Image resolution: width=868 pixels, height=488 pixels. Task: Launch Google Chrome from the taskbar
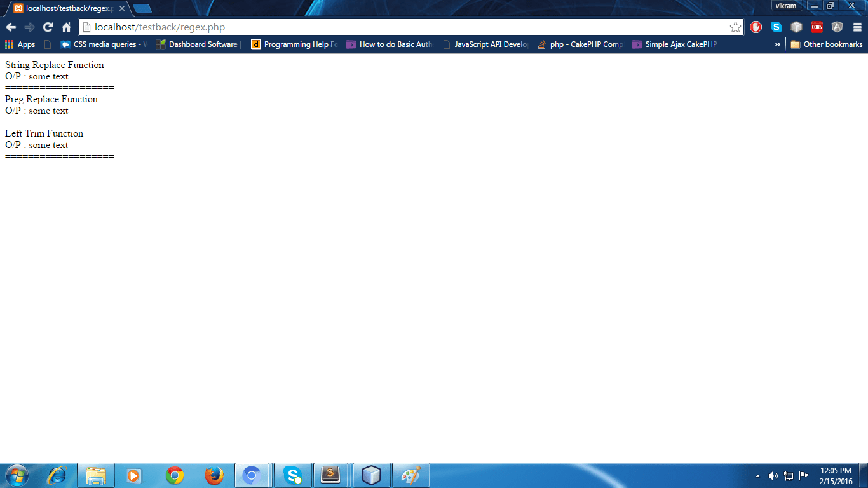tap(175, 475)
